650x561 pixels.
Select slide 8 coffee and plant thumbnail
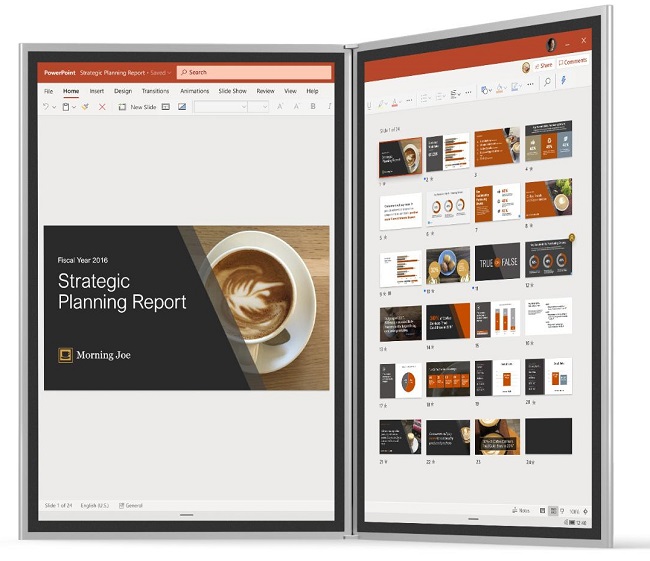point(548,199)
